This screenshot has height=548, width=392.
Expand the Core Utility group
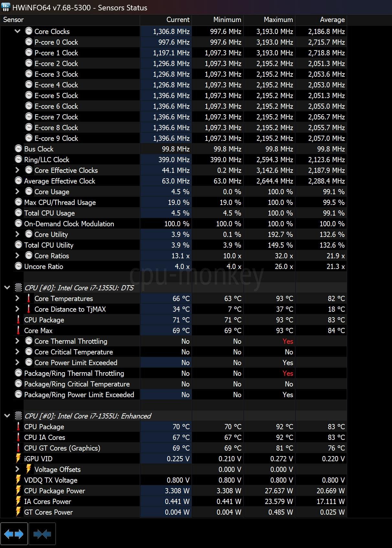(x=17, y=234)
